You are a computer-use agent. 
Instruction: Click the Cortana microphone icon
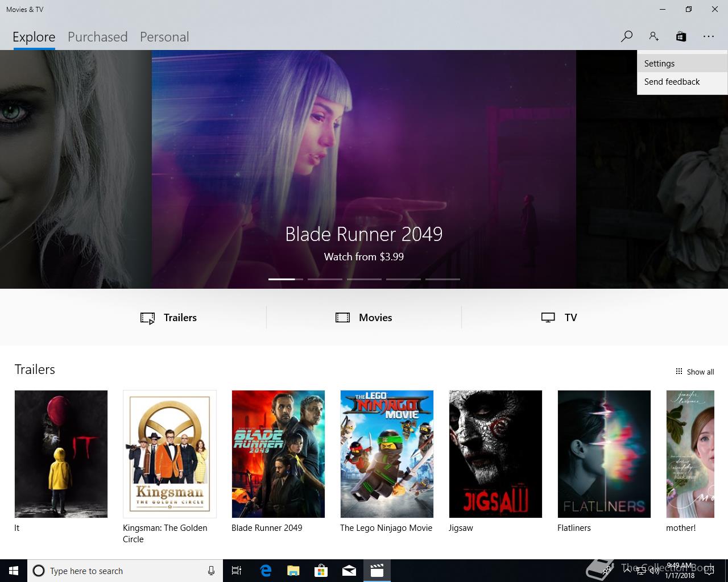pyautogui.click(x=211, y=571)
